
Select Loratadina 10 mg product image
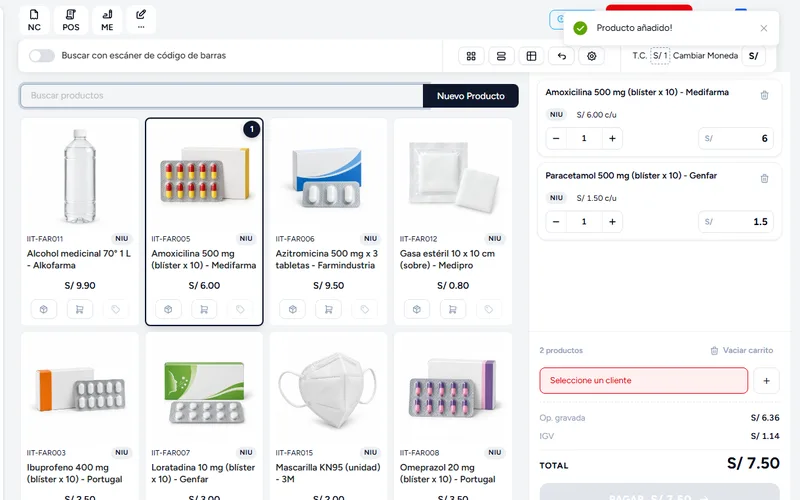pos(204,391)
